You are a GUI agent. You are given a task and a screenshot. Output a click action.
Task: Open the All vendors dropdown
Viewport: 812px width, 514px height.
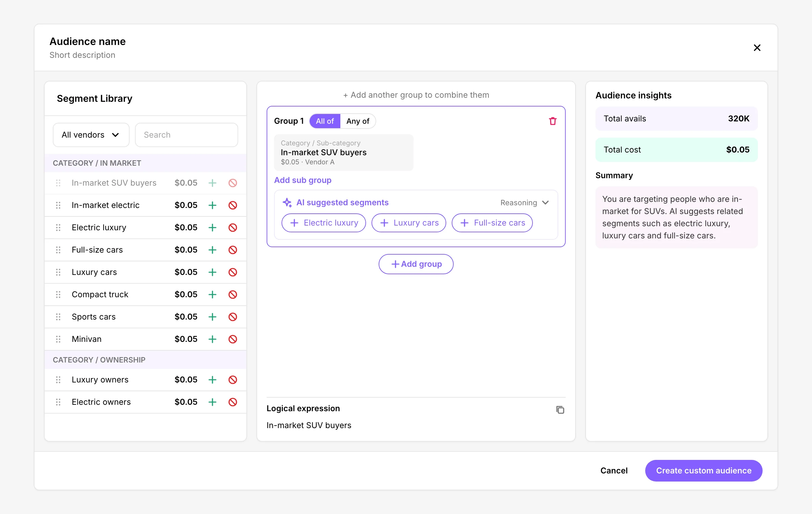pyautogui.click(x=91, y=135)
